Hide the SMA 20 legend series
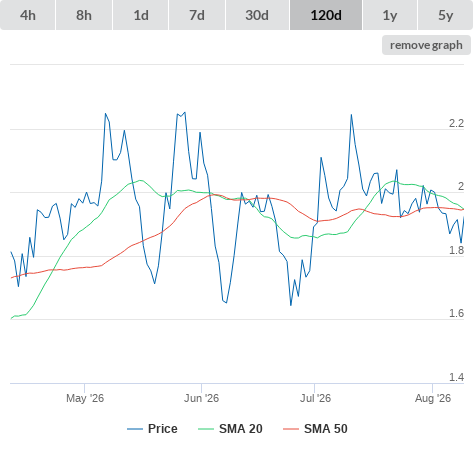This screenshot has height=455, width=474. pos(230,429)
